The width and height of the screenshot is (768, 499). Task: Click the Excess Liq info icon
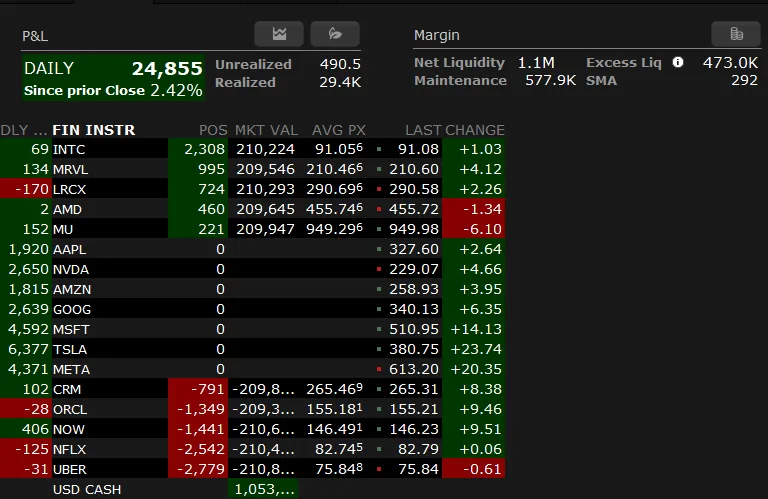click(x=678, y=62)
